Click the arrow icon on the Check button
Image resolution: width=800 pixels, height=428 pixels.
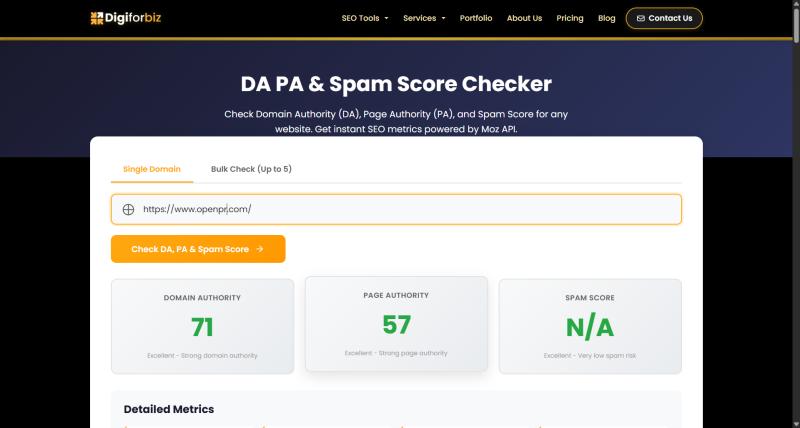pos(260,249)
